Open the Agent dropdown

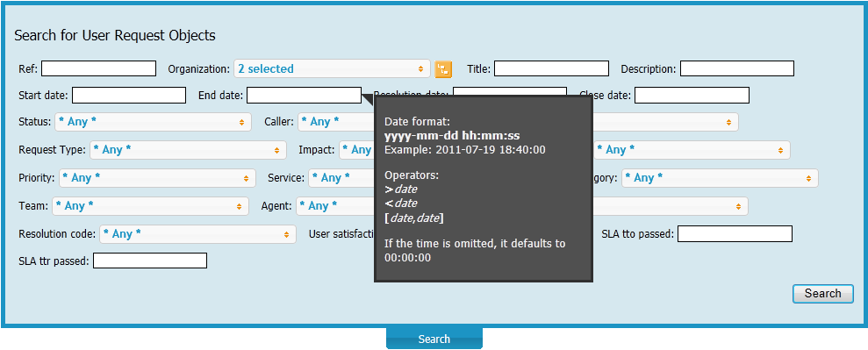tap(335, 206)
